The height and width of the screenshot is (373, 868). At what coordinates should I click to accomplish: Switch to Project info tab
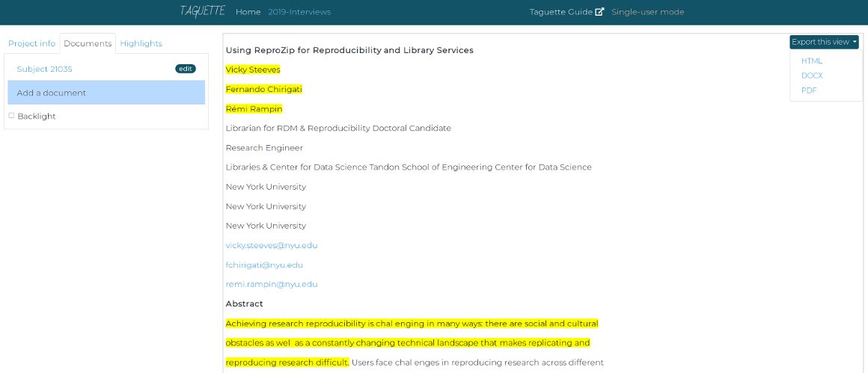pos(31,43)
